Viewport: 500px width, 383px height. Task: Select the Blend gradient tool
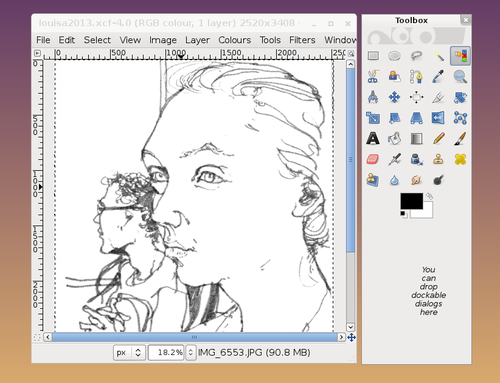click(416, 138)
